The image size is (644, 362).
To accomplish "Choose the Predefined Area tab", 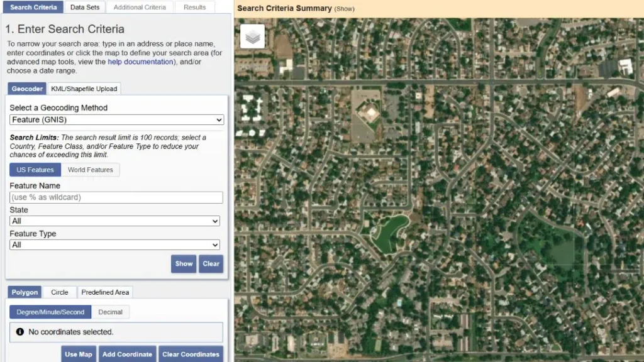I will (x=105, y=292).
